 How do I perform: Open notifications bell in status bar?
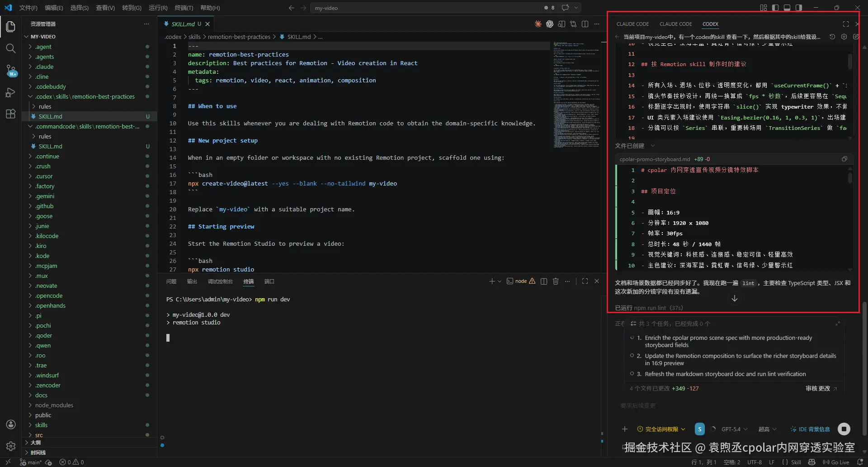pyautogui.click(x=860, y=462)
